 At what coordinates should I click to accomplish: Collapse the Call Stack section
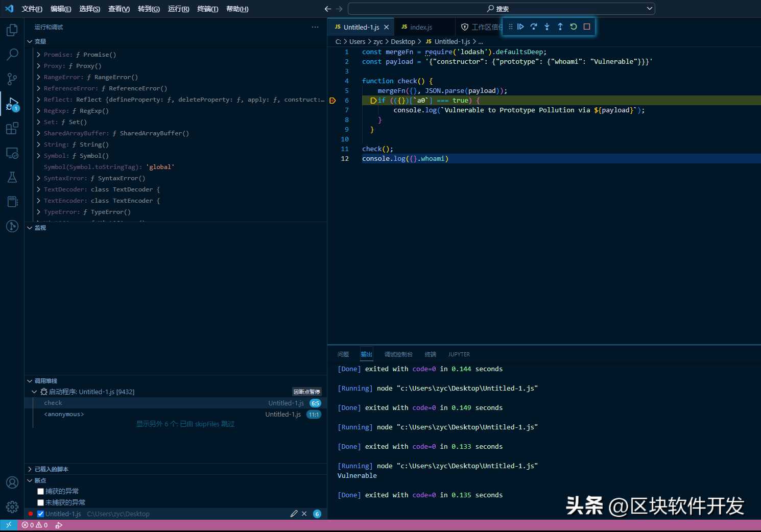pyautogui.click(x=30, y=381)
